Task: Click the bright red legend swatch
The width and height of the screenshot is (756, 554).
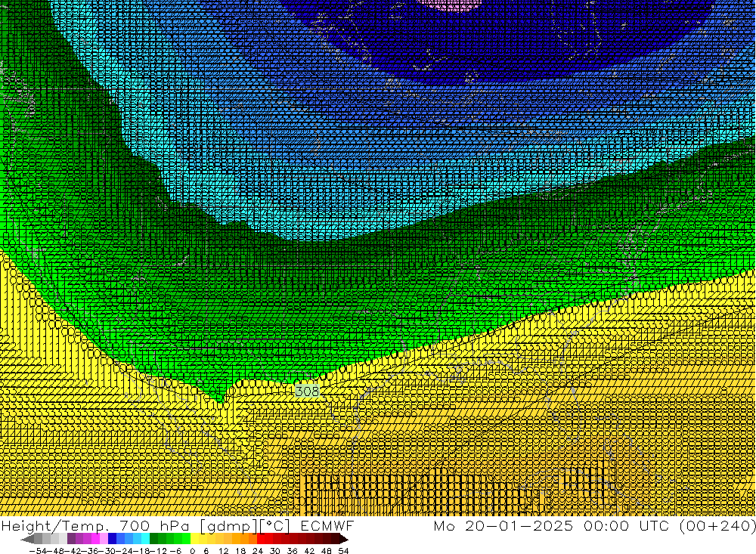Action: point(261,539)
